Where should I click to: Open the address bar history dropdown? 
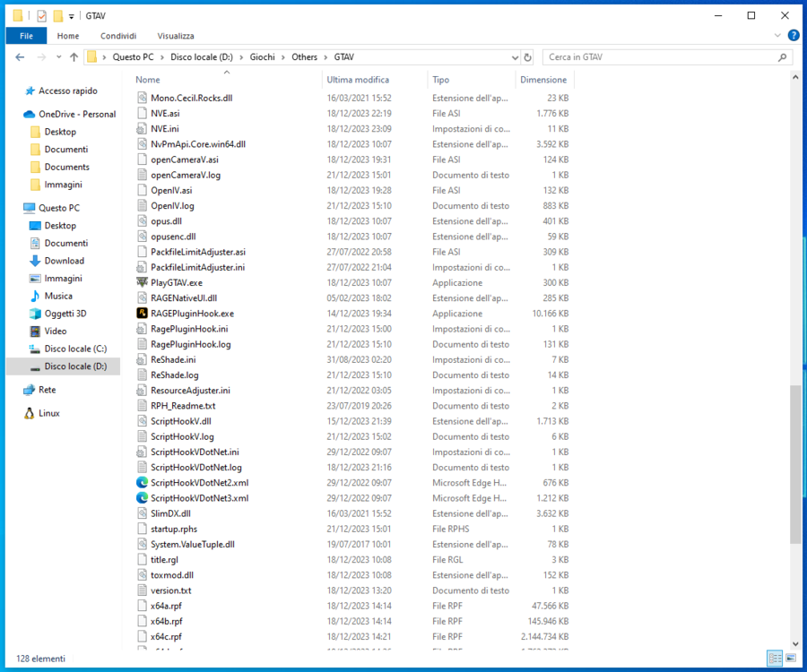(x=514, y=56)
